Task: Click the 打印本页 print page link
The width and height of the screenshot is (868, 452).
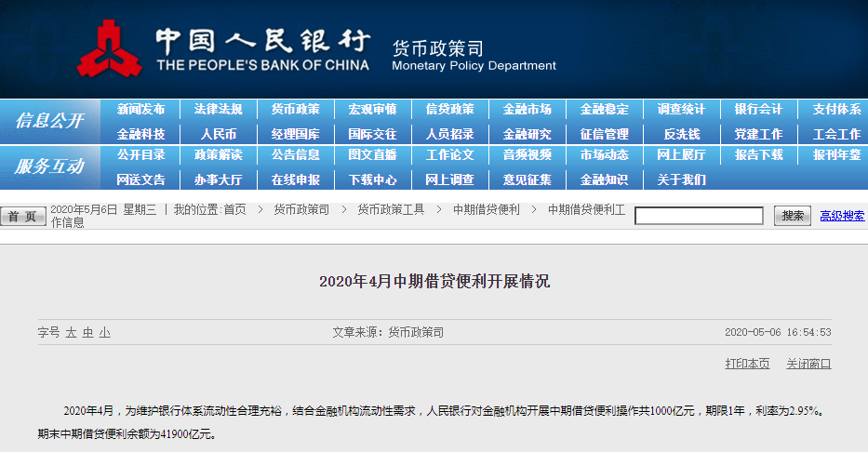Action: click(747, 364)
